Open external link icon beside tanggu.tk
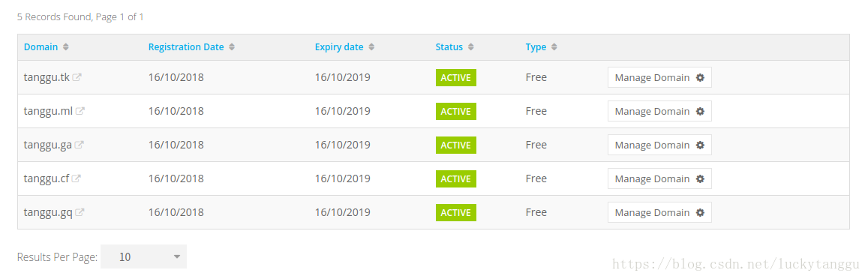 77,77
